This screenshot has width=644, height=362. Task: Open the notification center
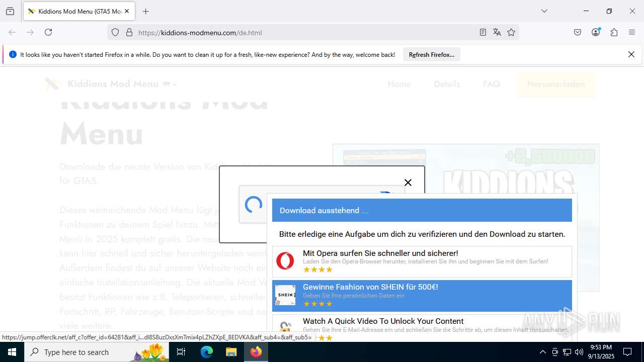tap(627, 352)
